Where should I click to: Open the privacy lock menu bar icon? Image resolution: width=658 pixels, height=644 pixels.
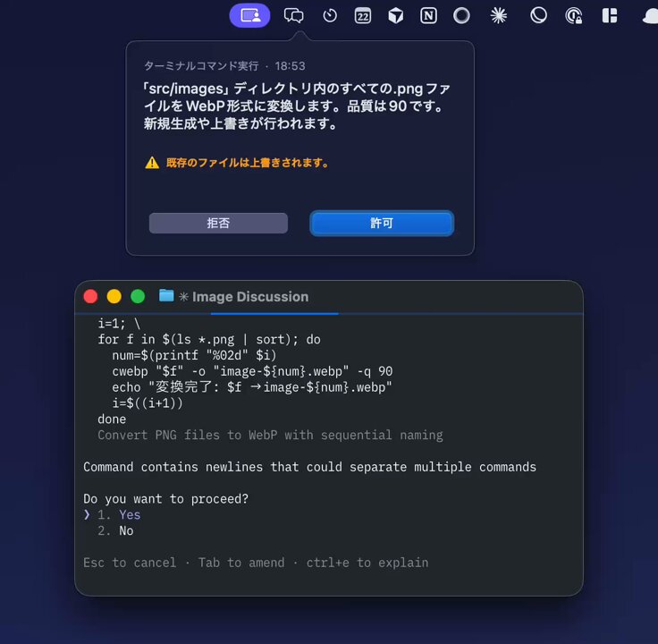574,16
